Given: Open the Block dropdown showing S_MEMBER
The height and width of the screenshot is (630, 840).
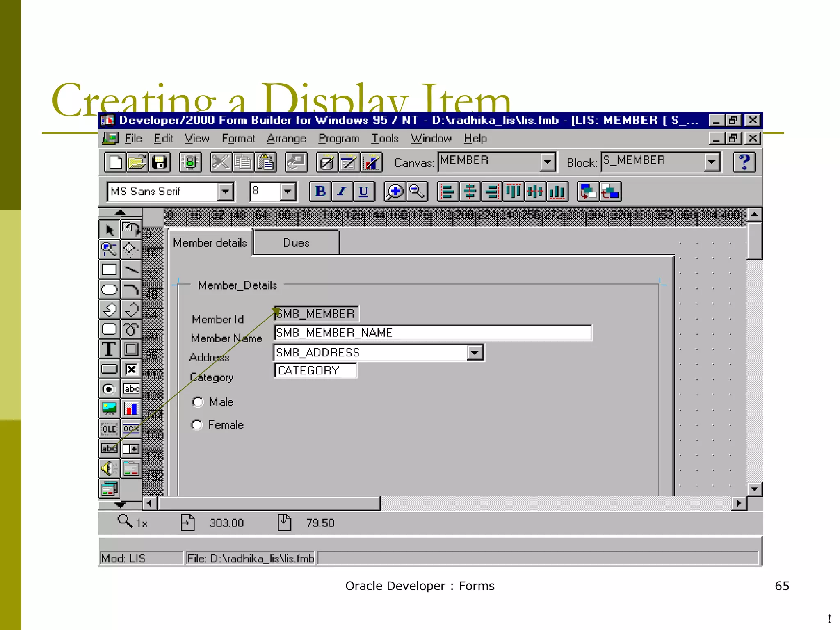Looking at the screenshot, I should (x=712, y=162).
